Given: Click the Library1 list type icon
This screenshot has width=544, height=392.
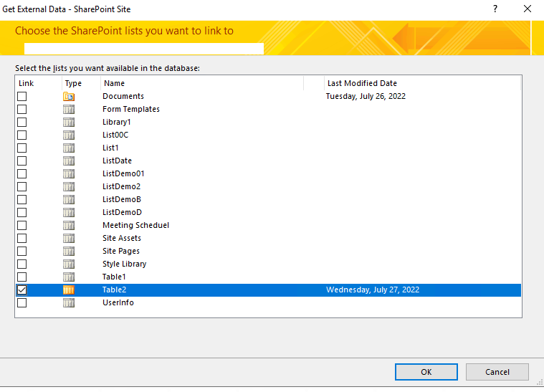Looking at the screenshot, I should [x=69, y=122].
